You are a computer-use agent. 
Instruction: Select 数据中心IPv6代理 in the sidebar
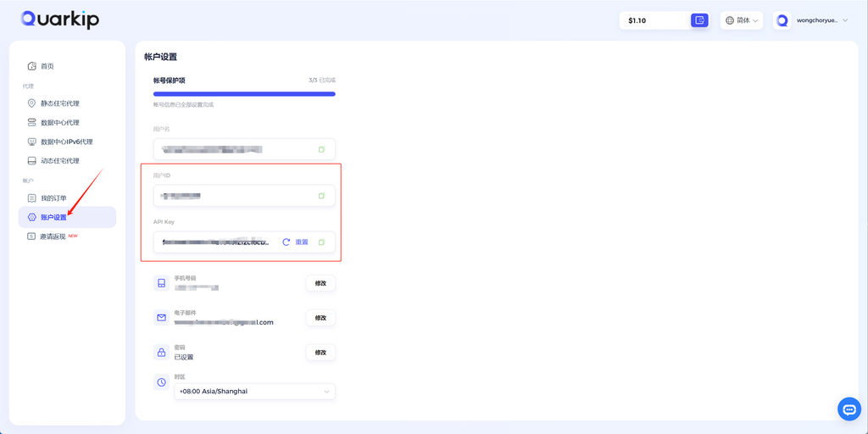click(x=68, y=142)
